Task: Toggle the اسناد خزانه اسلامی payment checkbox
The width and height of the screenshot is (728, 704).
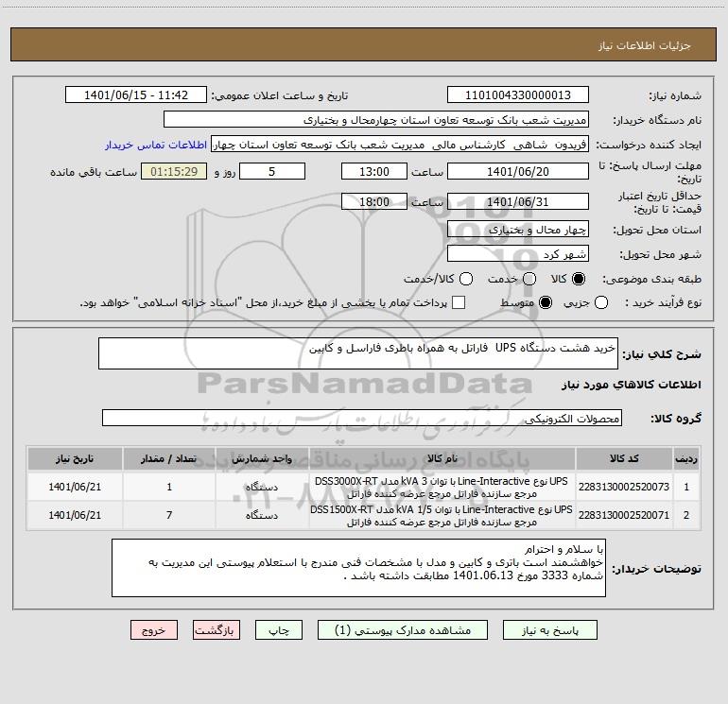Action: [x=459, y=302]
